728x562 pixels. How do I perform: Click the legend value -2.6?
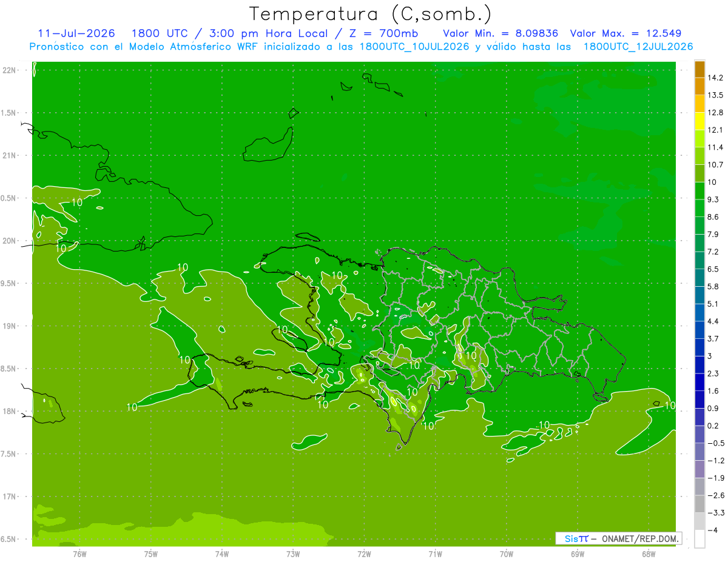pos(716,495)
